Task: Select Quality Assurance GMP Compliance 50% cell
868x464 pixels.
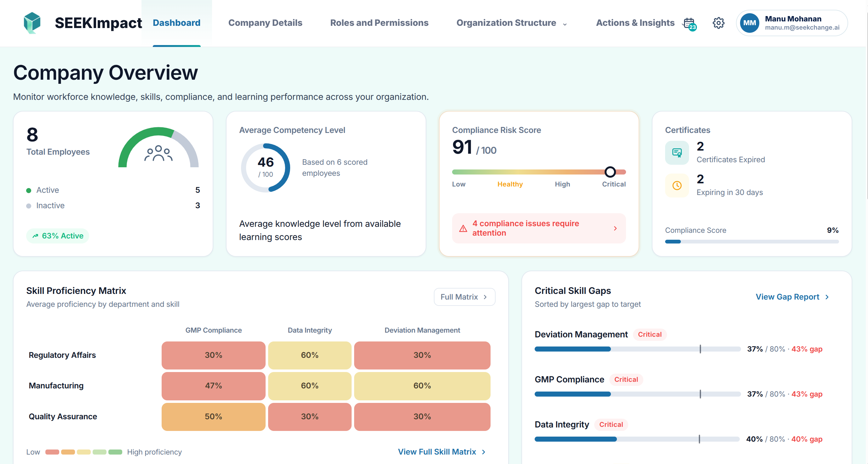Action: pos(213,417)
